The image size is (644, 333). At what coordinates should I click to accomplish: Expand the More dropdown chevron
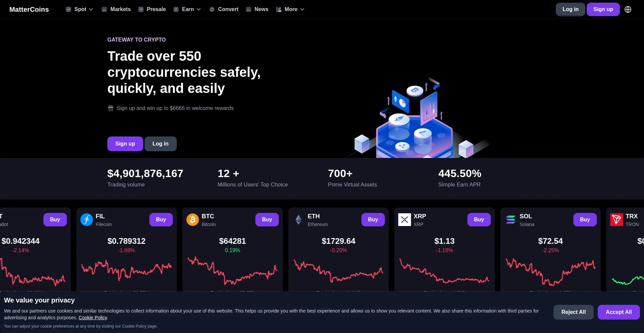(302, 9)
